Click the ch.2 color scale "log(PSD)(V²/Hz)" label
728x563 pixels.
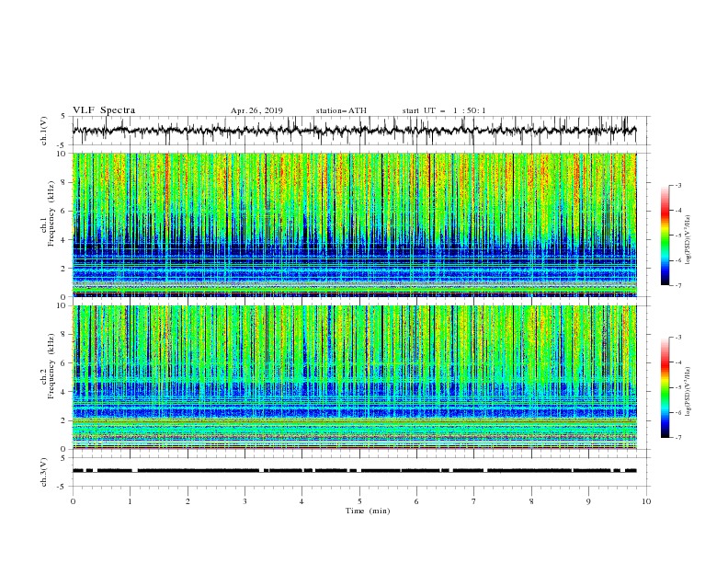688,391
